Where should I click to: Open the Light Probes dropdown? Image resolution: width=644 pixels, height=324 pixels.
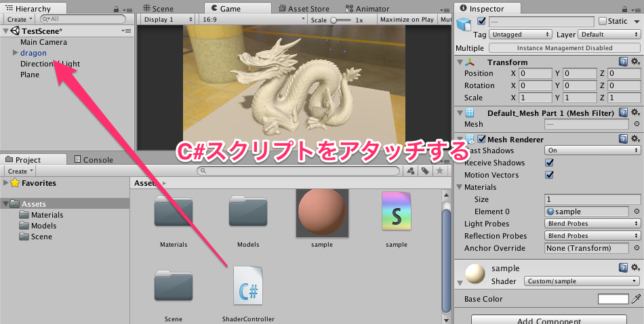click(592, 224)
